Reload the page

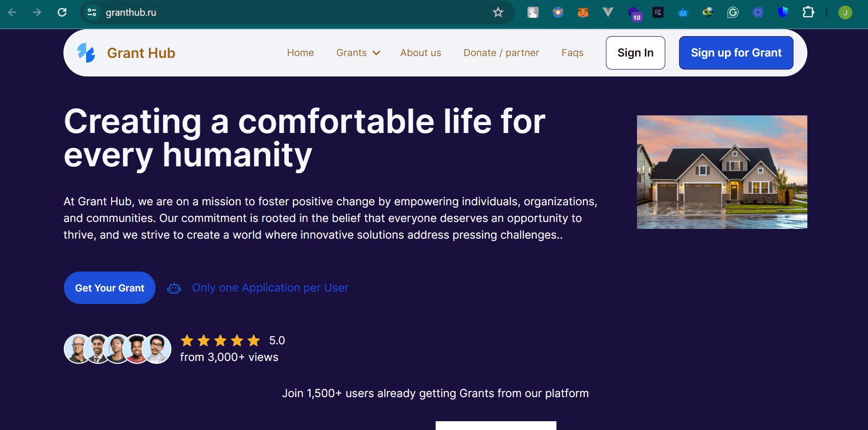click(x=62, y=13)
